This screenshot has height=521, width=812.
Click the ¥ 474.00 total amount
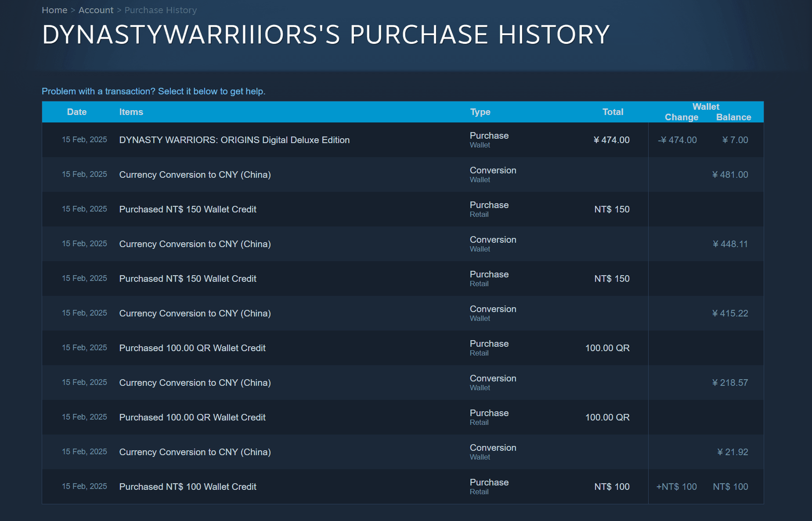tap(611, 140)
